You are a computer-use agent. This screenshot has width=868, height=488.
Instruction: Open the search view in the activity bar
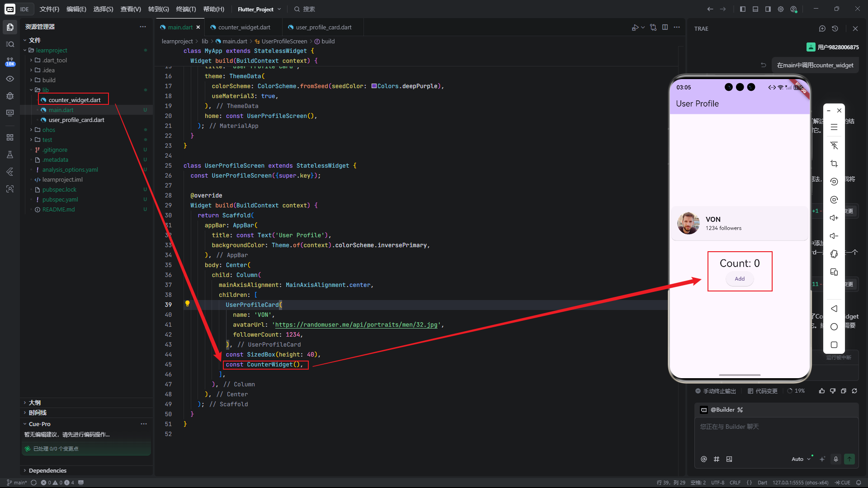click(10, 44)
